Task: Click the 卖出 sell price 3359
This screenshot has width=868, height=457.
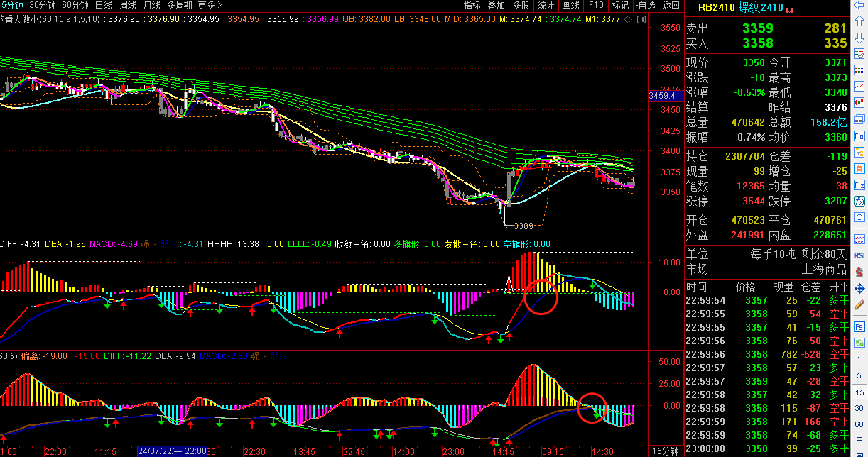Action: click(757, 28)
